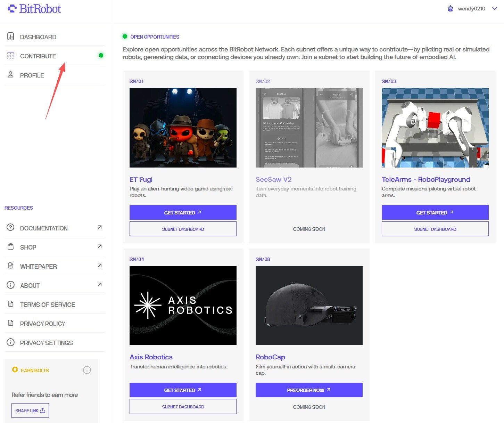Viewport: 504px width, 423px height.
Task: Click Get Started on the ET Fugi card
Action: pos(183,212)
